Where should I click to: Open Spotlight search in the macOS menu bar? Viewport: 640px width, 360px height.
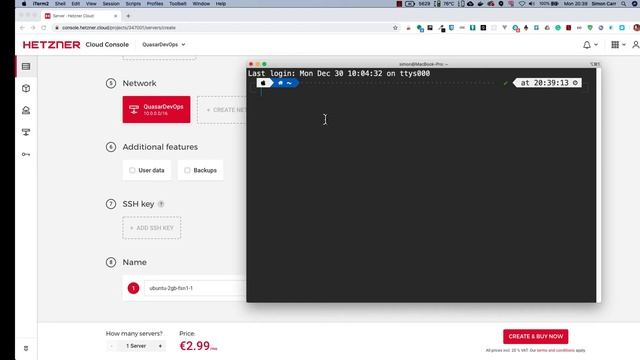pos(623,4)
